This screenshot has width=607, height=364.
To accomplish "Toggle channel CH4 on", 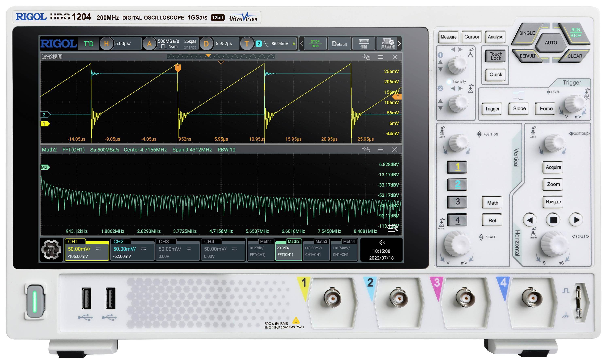I will pos(223,250).
